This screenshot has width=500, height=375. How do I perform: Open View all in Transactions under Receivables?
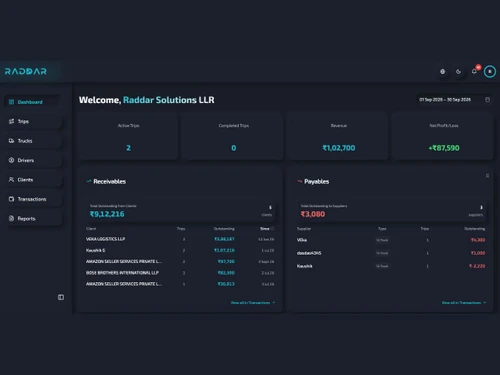point(253,303)
